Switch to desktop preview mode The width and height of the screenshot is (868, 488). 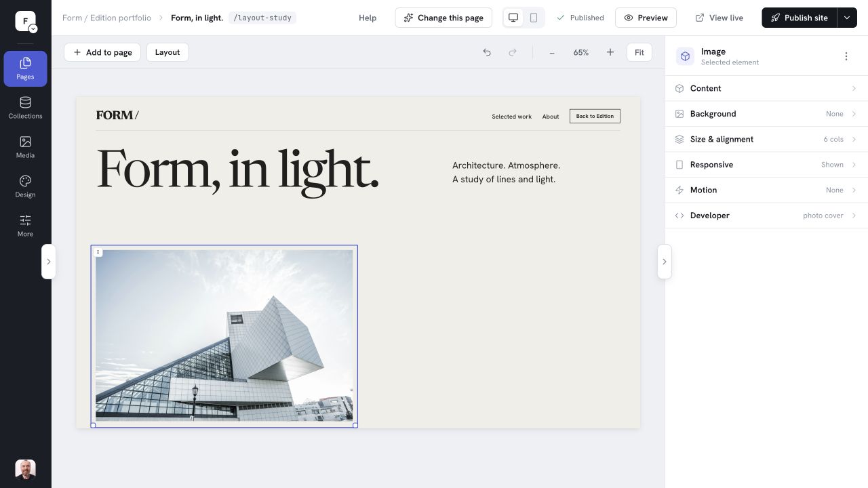513,18
